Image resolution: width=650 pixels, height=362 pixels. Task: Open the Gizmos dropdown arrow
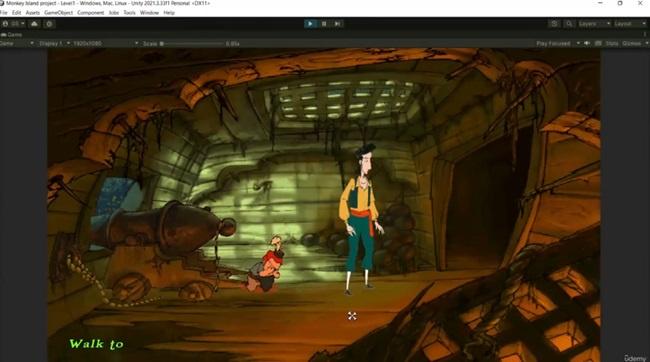coord(646,44)
